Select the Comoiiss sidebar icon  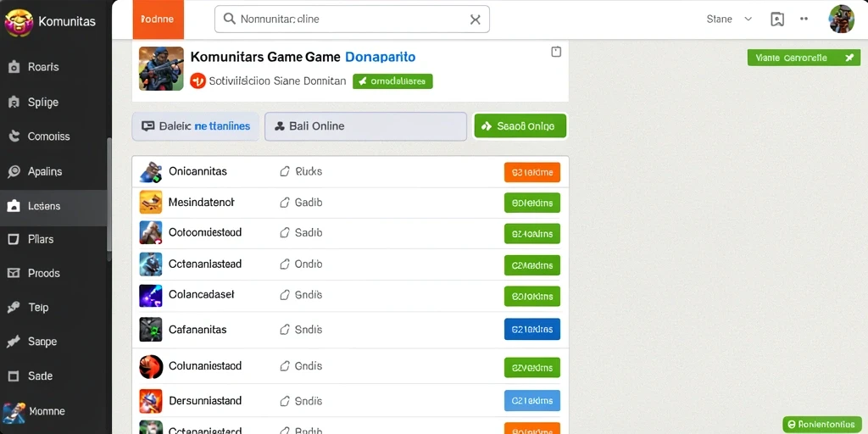coord(14,136)
